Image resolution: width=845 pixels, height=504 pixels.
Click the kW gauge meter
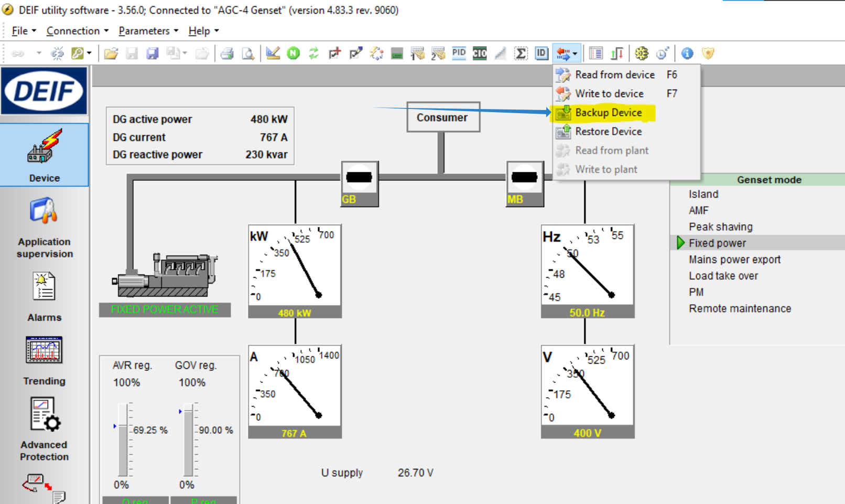click(295, 270)
